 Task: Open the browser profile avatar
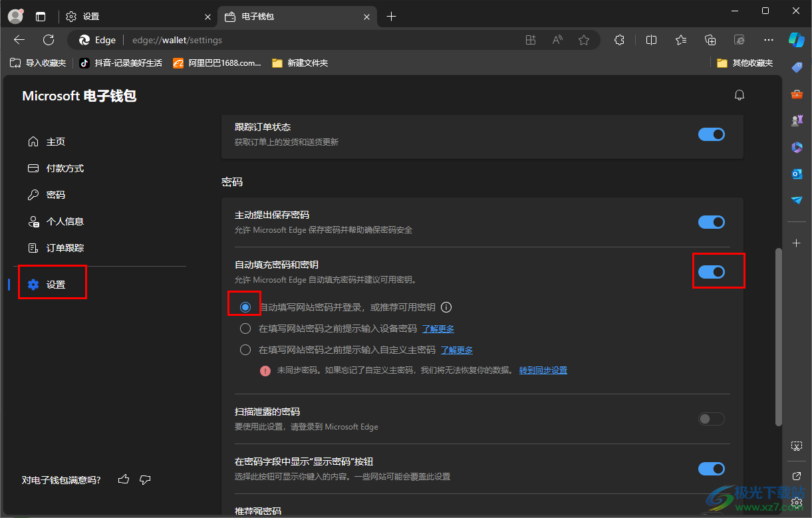[x=15, y=17]
